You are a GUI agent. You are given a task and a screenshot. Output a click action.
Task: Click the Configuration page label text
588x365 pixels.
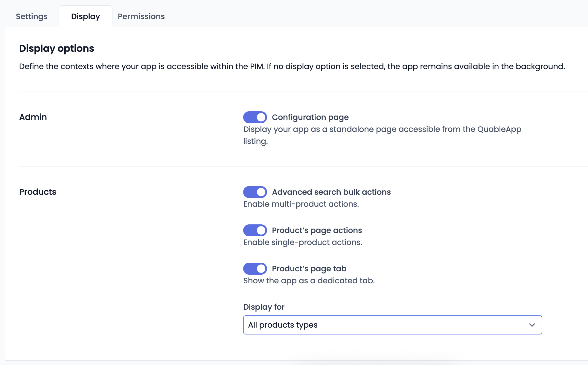click(310, 117)
